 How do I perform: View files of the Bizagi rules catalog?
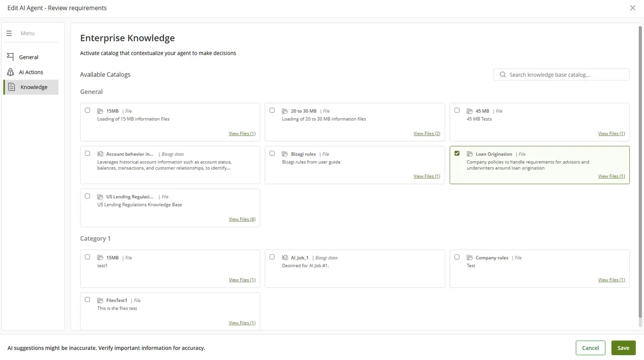tap(427, 176)
